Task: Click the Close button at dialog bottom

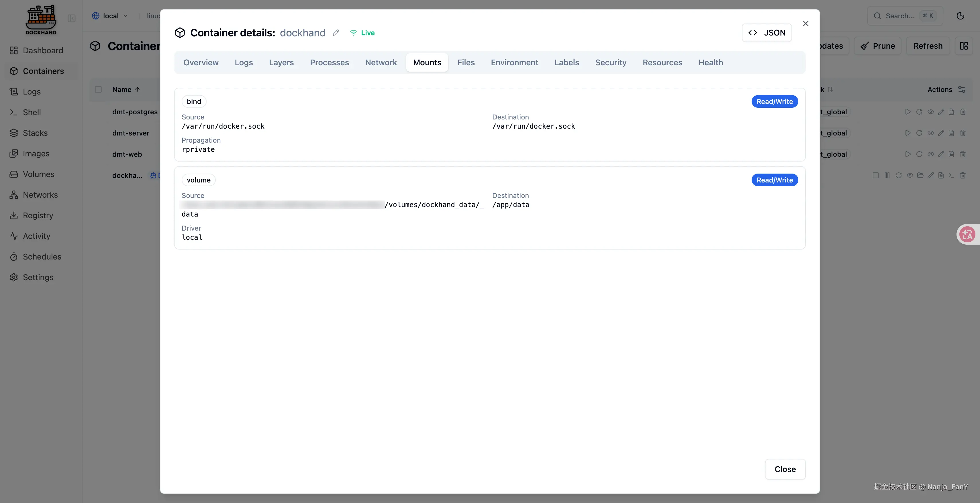Action: click(x=785, y=469)
